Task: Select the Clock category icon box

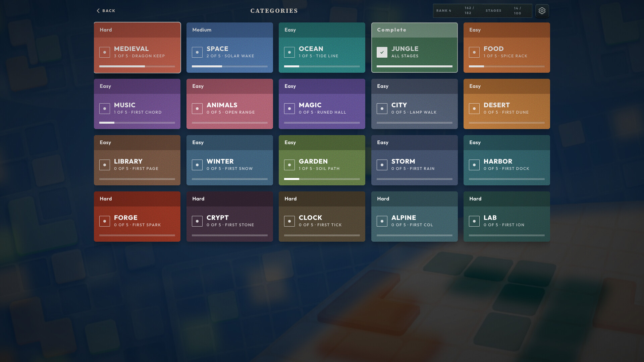Action: pos(289,221)
